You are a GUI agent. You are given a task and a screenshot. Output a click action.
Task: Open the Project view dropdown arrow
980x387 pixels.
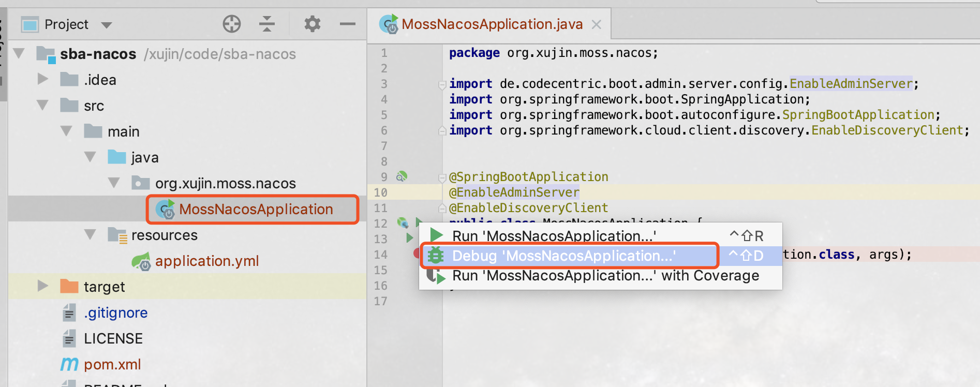pyautogui.click(x=107, y=25)
